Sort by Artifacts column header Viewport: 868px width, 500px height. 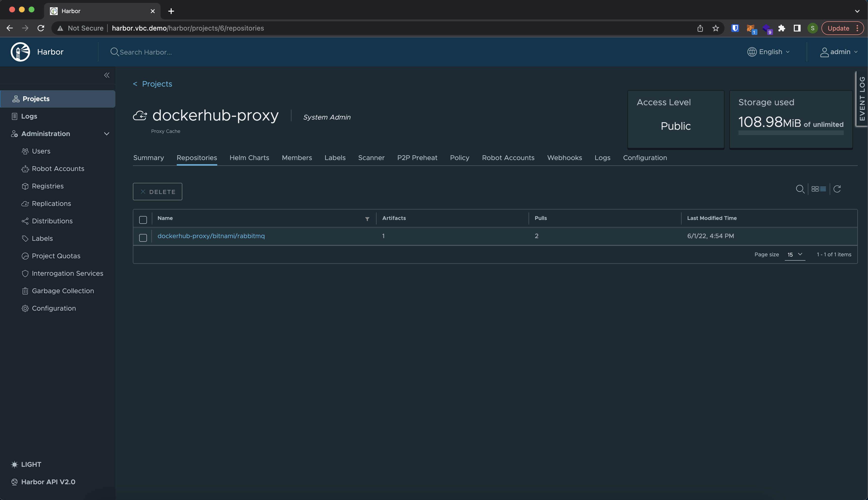[394, 218]
